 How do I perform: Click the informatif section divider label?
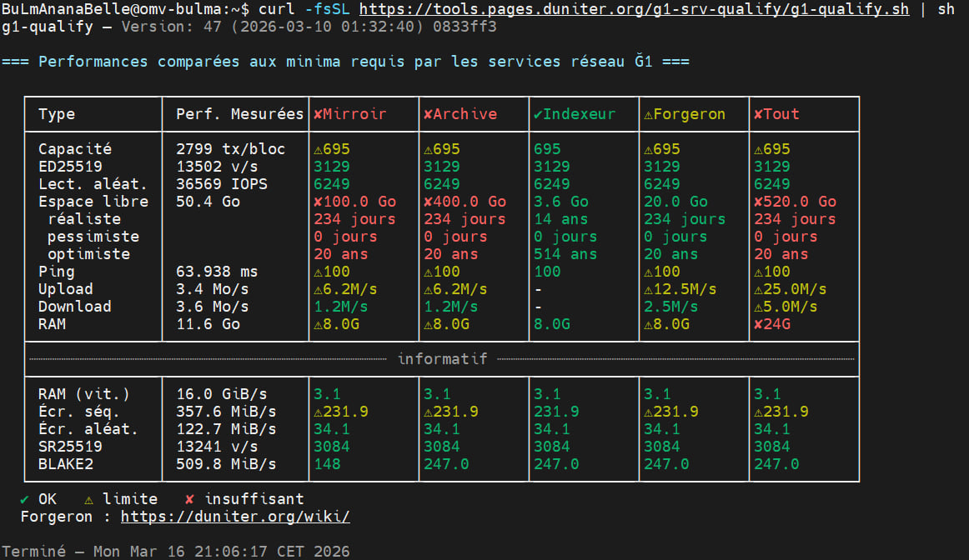[x=442, y=359]
